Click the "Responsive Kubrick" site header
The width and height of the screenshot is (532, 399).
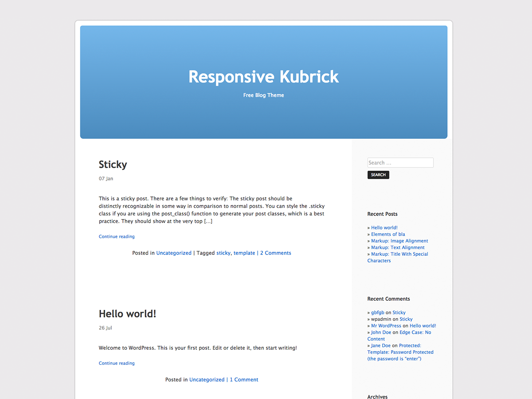tap(263, 76)
